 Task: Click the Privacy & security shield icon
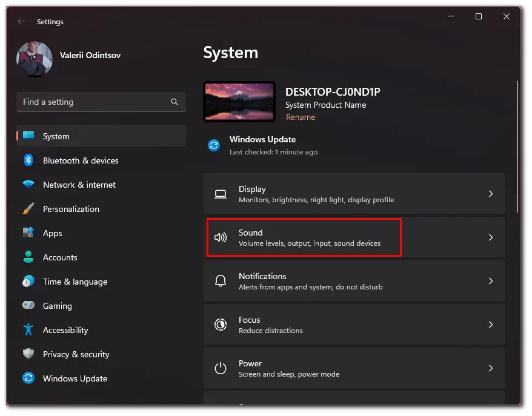coord(28,354)
